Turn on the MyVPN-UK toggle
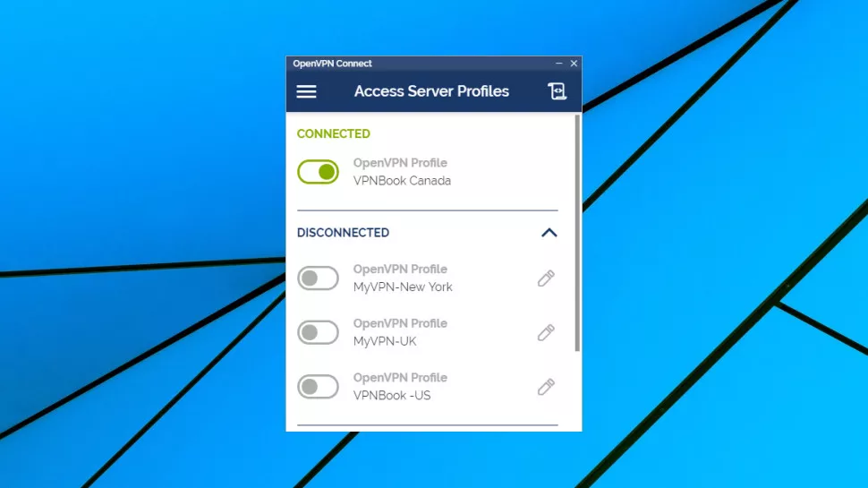Viewport: 868px width, 488px height. (318, 332)
